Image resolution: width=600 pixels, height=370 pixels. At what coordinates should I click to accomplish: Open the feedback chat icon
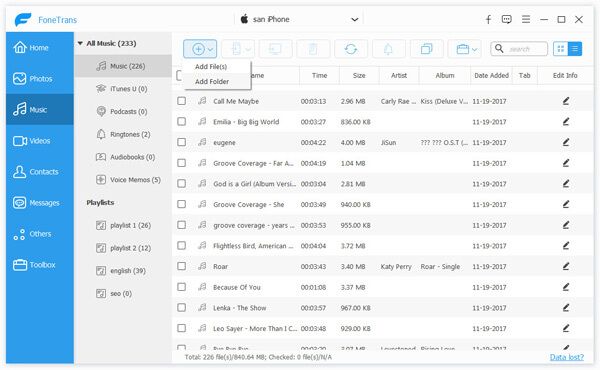[x=507, y=19]
